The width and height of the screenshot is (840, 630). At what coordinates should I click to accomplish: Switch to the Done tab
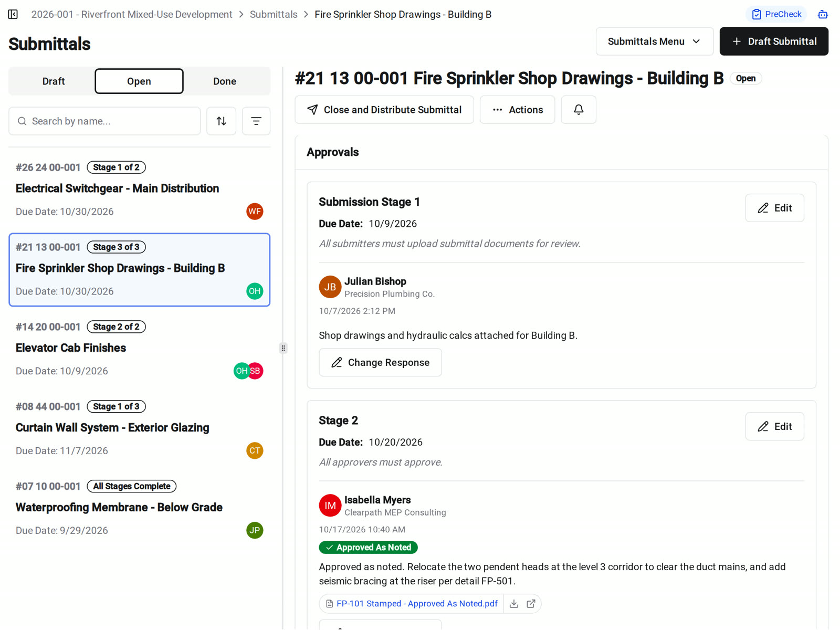225,81
